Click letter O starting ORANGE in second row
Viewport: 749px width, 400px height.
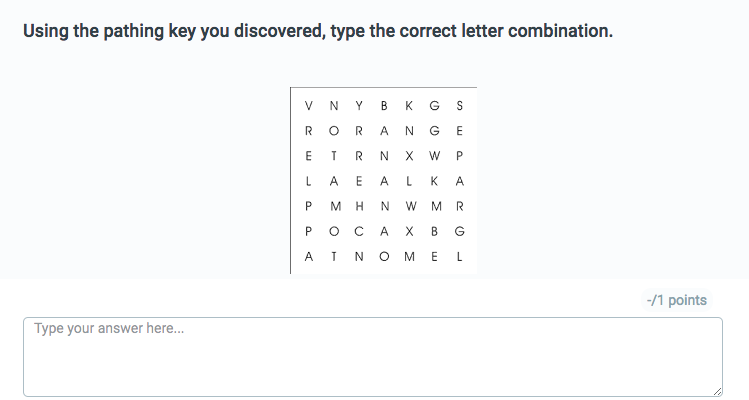coord(333,131)
